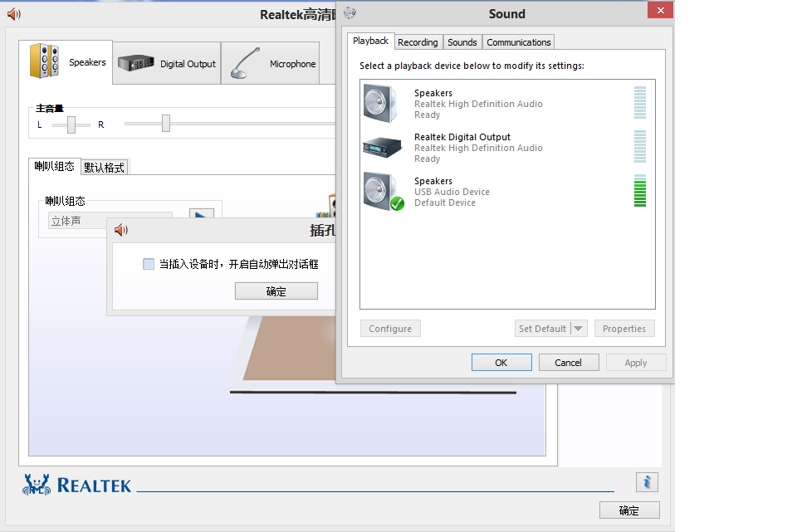Open Realtek information button

tap(647, 482)
